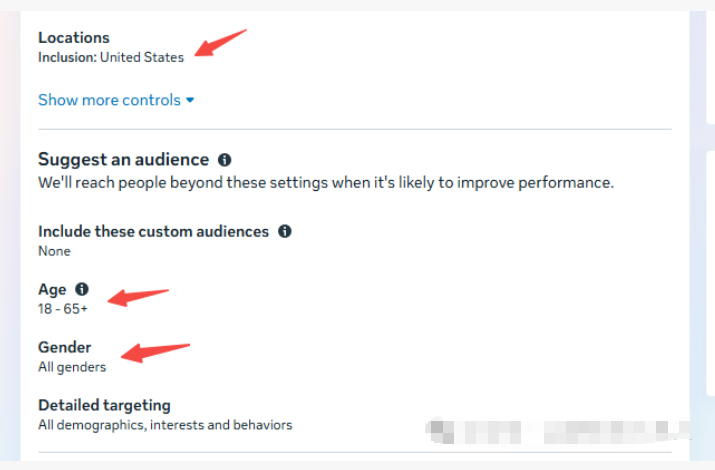Edit Inclusion: United States location
This screenshot has width=715, height=470.
click(111, 57)
